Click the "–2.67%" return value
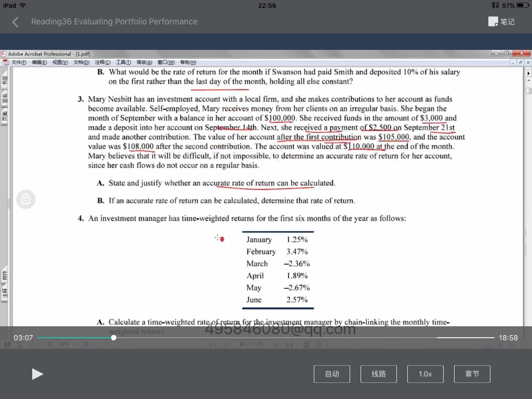Image resolution: width=532 pixels, height=399 pixels. pyautogui.click(x=297, y=288)
